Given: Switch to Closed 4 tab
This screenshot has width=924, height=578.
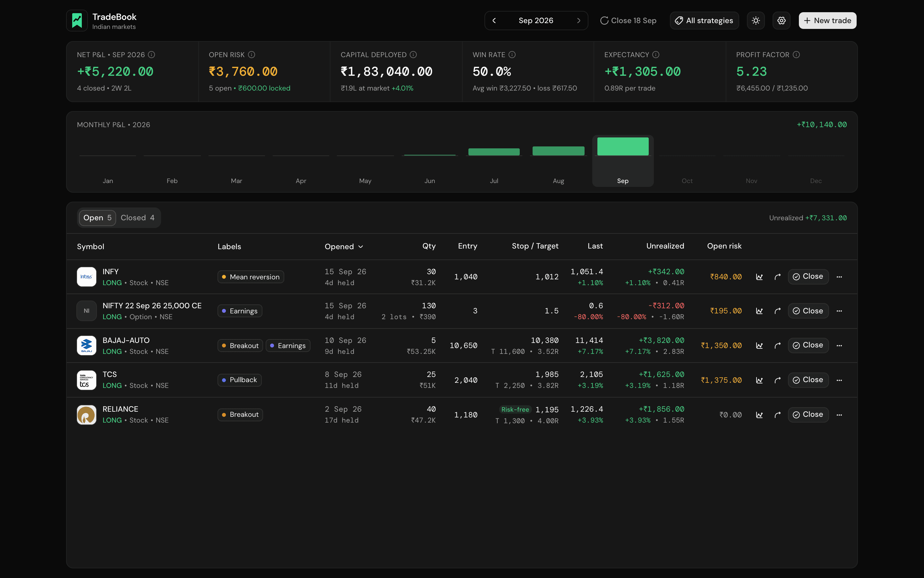Looking at the screenshot, I should click(137, 218).
